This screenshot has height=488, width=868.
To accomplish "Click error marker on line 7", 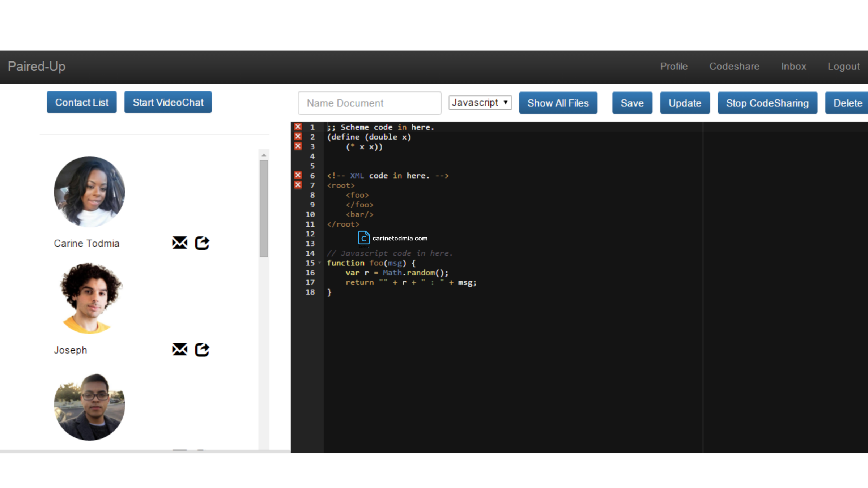I will click(298, 185).
